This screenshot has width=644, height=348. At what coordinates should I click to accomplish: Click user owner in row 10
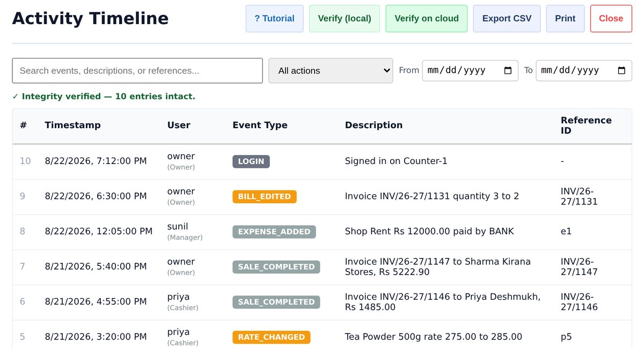coord(181,161)
